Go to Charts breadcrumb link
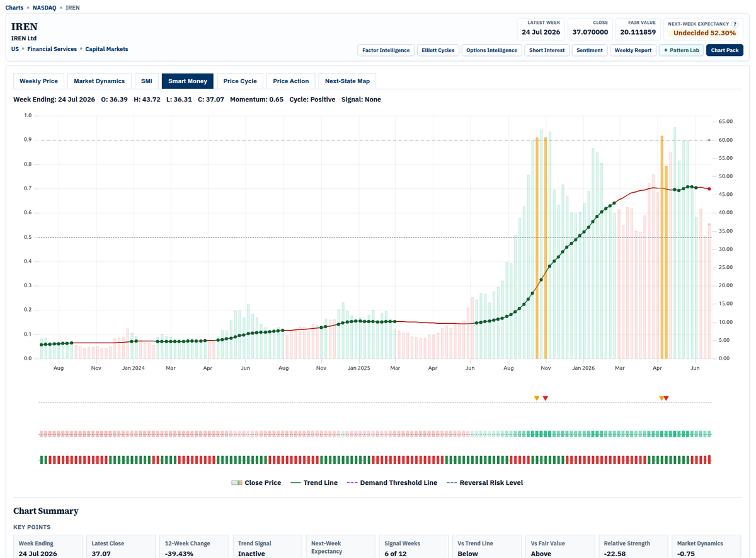The width and height of the screenshot is (756, 558). (14, 8)
